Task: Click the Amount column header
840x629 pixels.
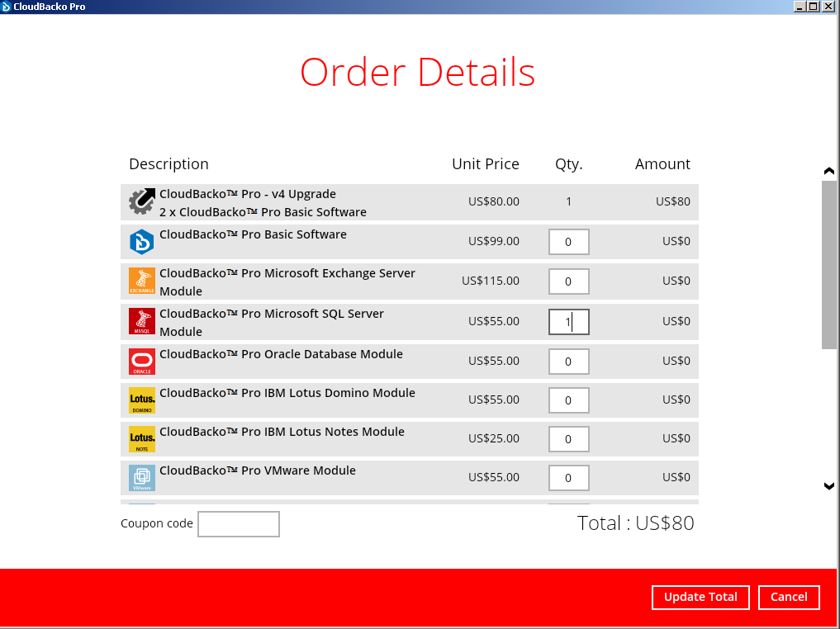Action: click(662, 163)
